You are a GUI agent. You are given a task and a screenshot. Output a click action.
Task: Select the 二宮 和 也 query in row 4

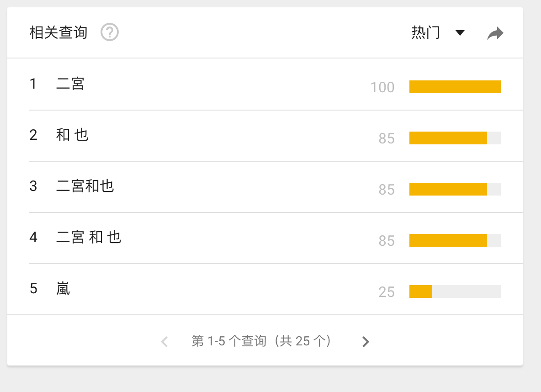coord(89,238)
